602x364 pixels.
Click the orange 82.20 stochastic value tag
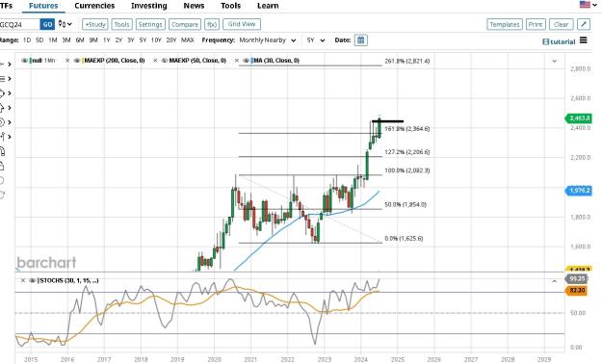(x=576, y=290)
